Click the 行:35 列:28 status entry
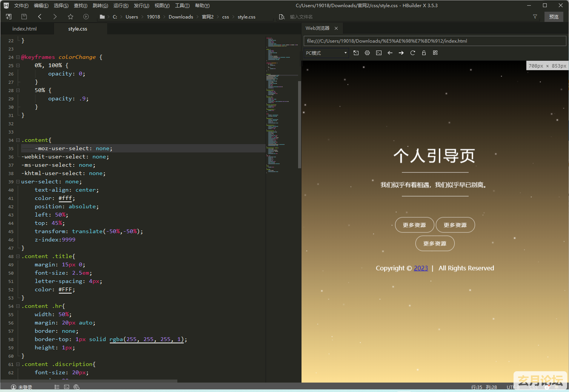This screenshot has height=392, width=569. coord(484,387)
